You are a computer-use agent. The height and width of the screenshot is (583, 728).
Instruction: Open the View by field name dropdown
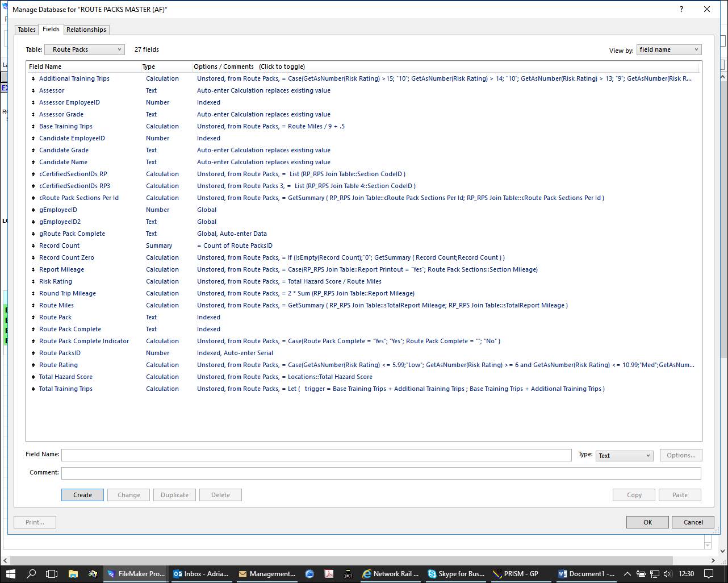click(669, 49)
